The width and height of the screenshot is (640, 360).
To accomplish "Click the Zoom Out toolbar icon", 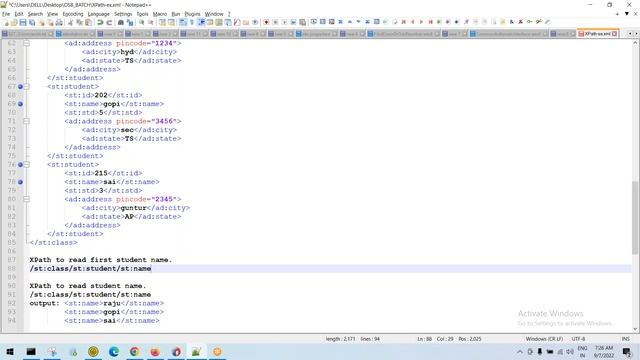I will [151, 22].
